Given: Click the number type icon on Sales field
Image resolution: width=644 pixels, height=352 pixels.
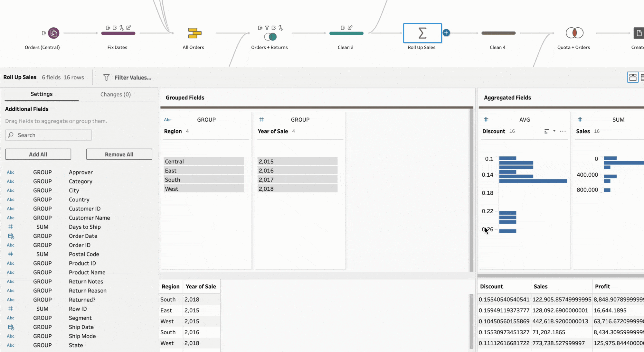Looking at the screenshot, I should 580,119.
